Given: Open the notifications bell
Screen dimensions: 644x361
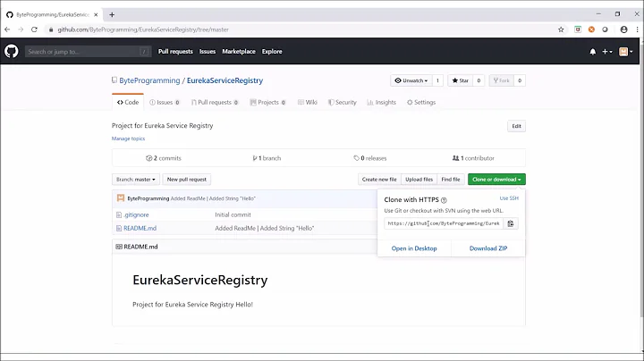Looking at the screenshot, I should coord(593,52).
